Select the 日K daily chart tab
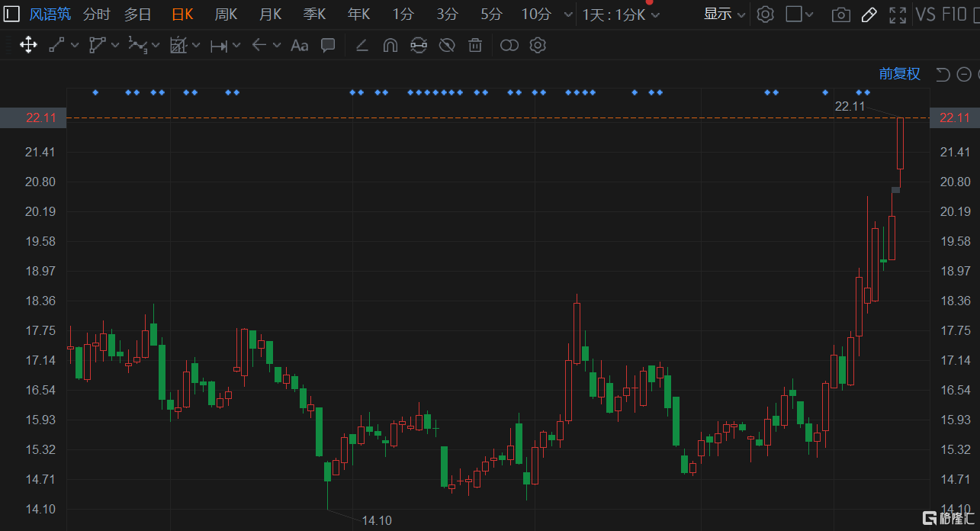This screenshot has height=531, width=980. 182,14
